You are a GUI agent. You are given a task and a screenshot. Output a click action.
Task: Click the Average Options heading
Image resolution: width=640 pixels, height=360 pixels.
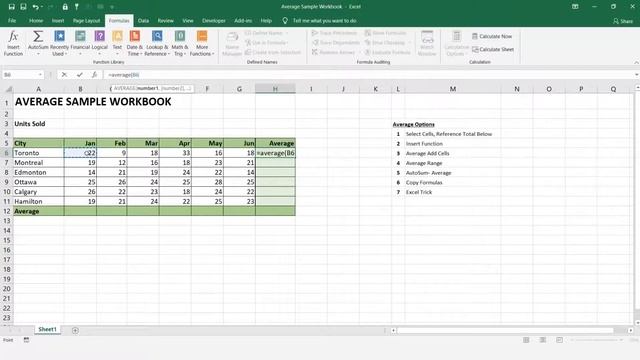tap(413, 124)
